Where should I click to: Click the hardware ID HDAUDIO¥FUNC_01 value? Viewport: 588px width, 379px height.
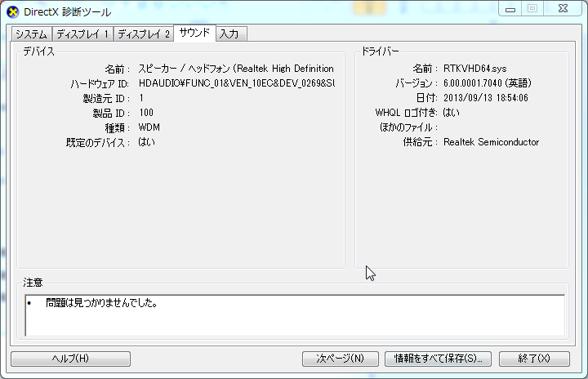point(237,83)
